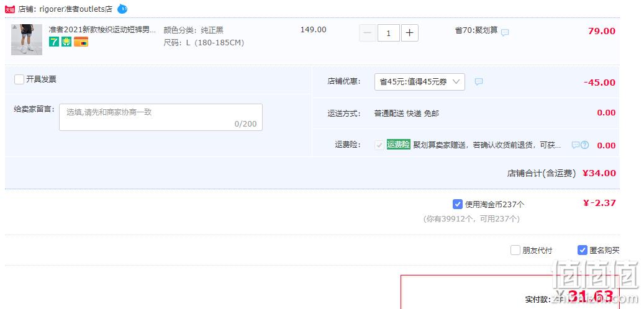Check the 开具发票 invoice checkbox
This screenshot has height=309, width=644.
pyautogui.click(x=19, y=79)
